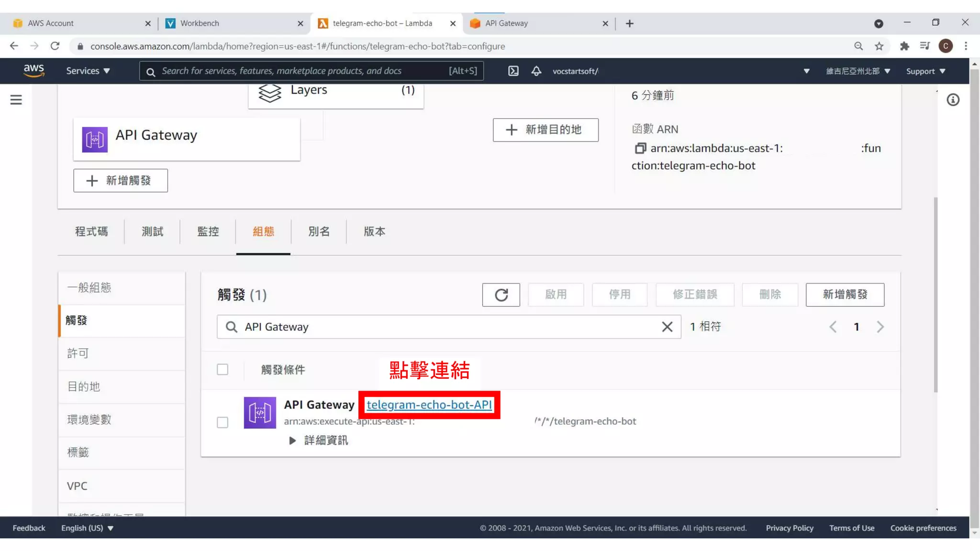Click the Layers stack icon

pos(270,92)
